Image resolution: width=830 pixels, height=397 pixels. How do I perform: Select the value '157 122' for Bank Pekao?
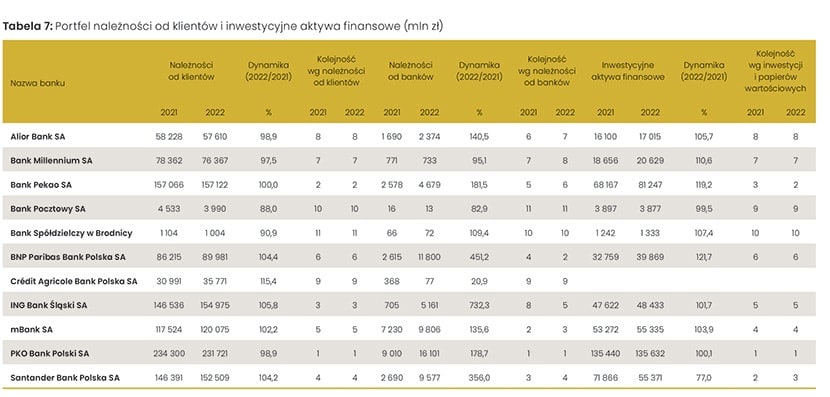coord(214,185)
